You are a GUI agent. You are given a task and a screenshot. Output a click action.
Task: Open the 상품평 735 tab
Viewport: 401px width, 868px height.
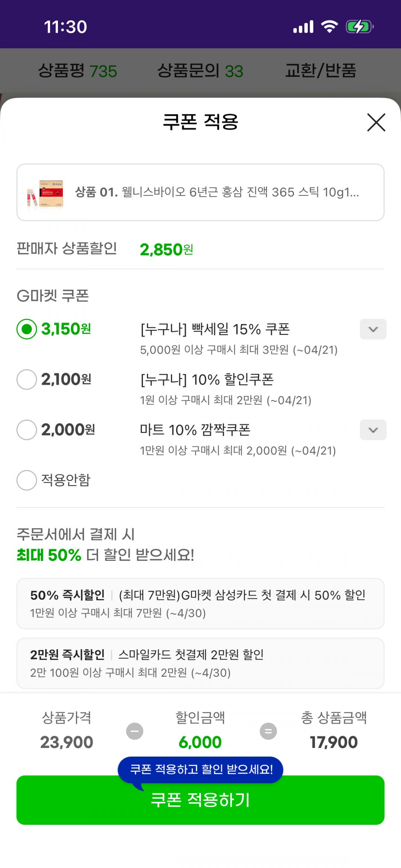coord(78,71)
